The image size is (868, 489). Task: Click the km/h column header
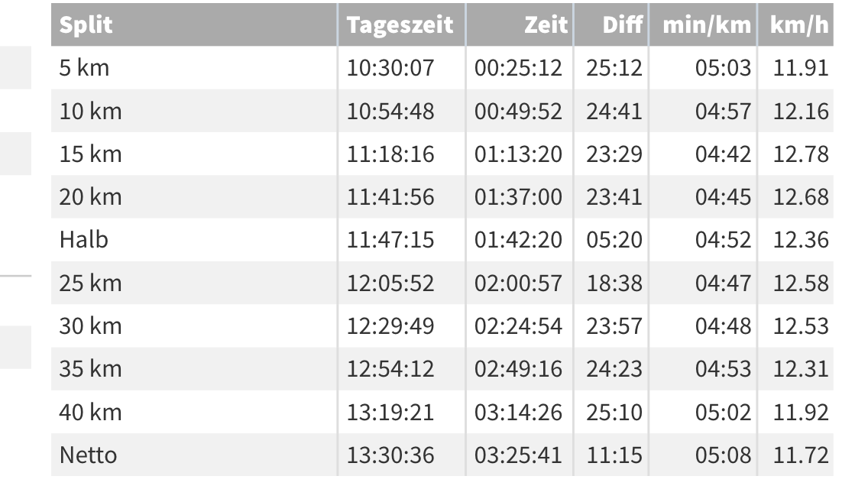[800, 25]
